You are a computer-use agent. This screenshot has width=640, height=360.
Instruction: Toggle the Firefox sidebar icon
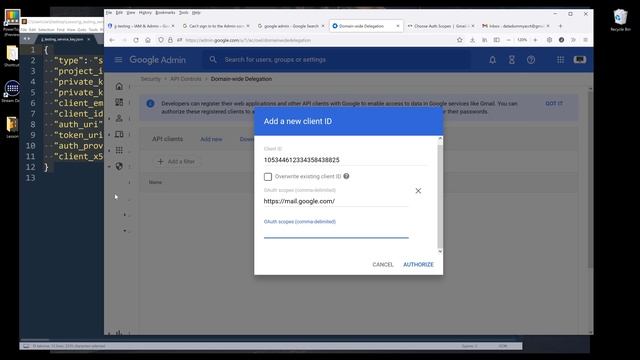pyautogui.click(x=496, y=40)
